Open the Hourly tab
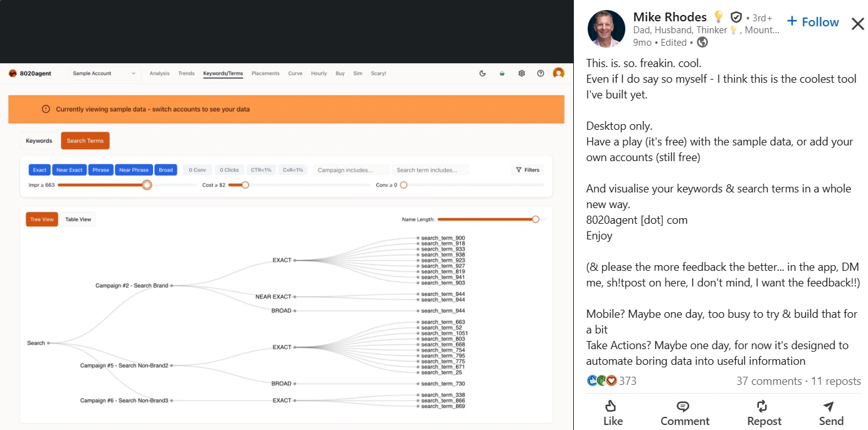The width and height of the screenshot is (868, 430). [x=319, y=73]
